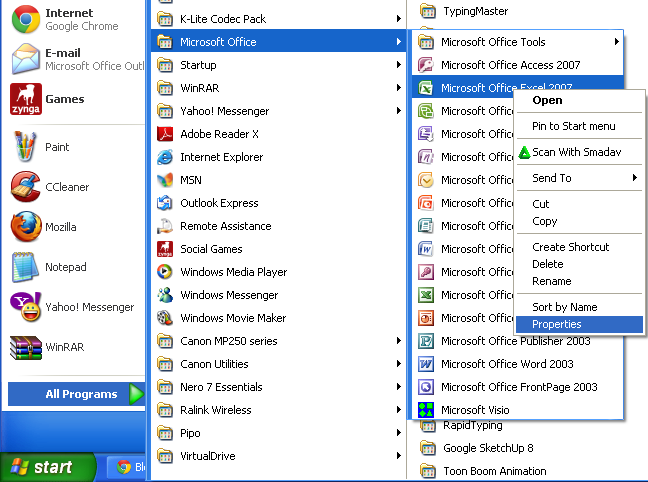Open the Pipo program folder
This screenshot has width=648, height=482.
tap(278, 433)
